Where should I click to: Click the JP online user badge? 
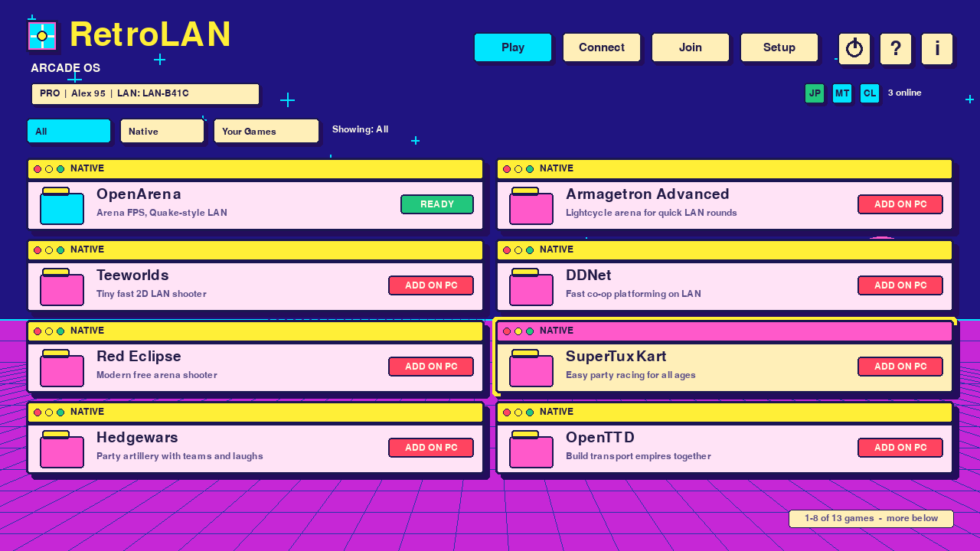click(815, 93)
